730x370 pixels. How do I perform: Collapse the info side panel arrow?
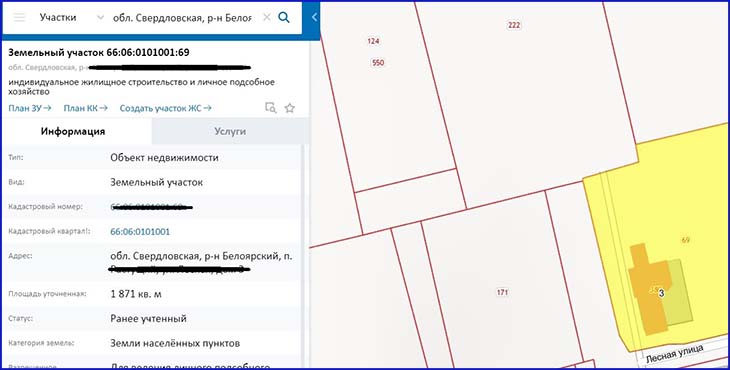pos(315,17)
